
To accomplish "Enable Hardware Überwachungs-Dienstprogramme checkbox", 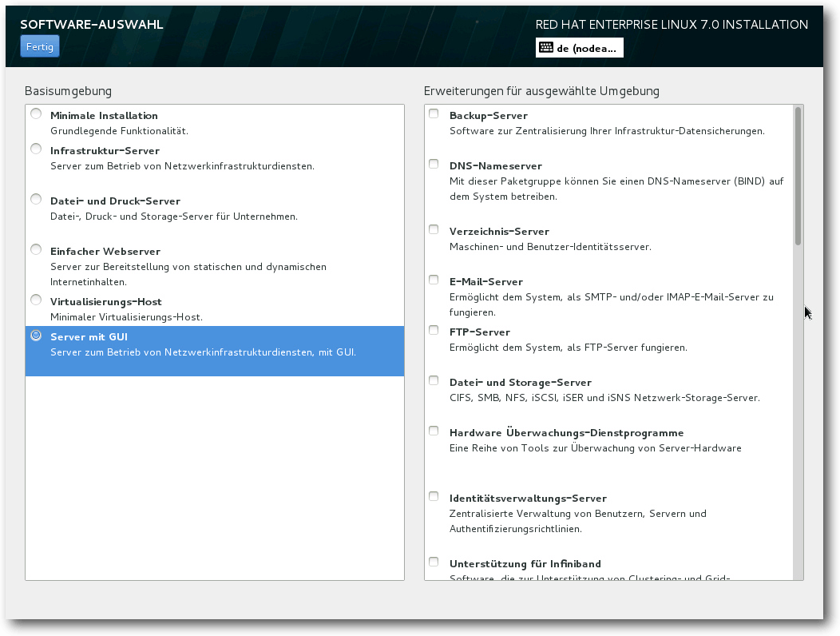I will 434,431.
